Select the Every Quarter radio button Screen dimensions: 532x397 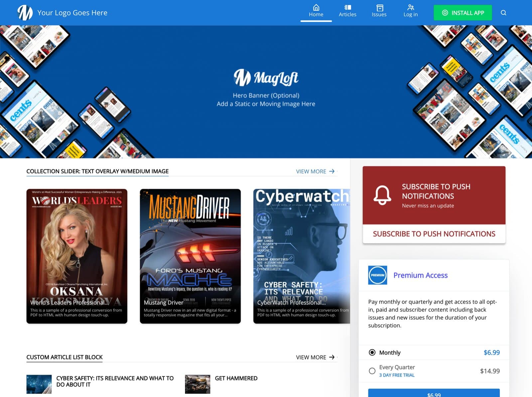point(372,371)
